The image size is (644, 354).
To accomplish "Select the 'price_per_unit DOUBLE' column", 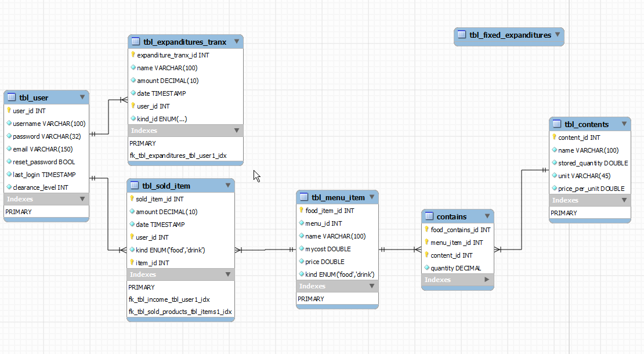I will coord(590,188).
